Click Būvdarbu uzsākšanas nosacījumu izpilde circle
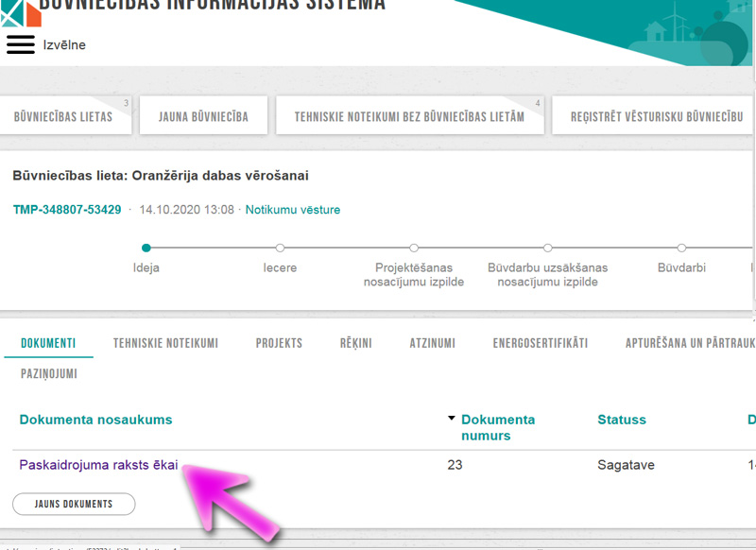 click(547, 248)
